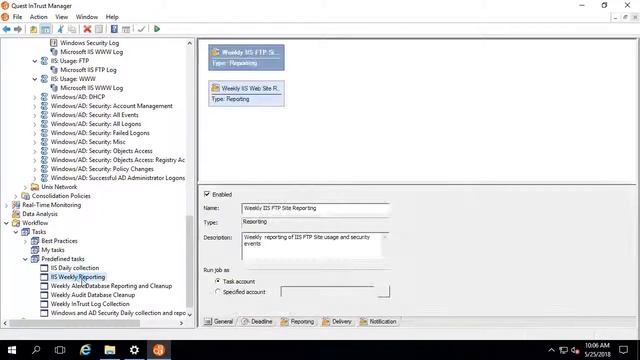
Task: Click the copy toolbar icon
Action: click(72, 29)
